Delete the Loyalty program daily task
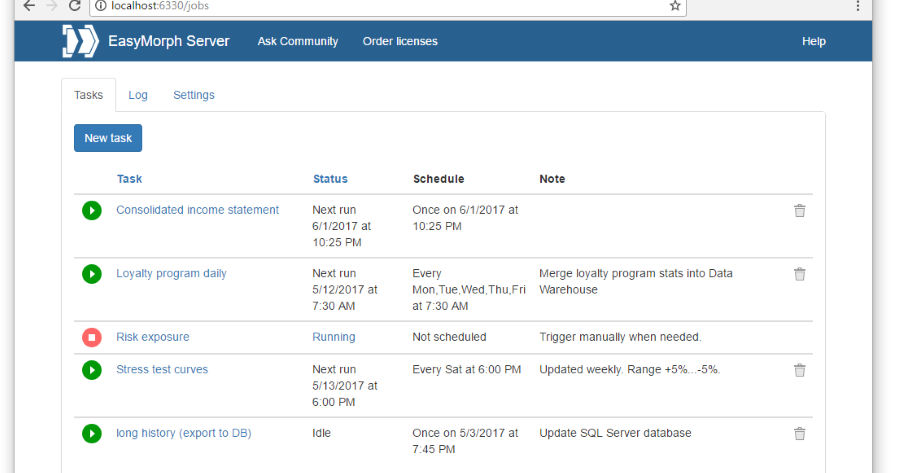Viewport: 900px width, 473px height. click(799, 274)
